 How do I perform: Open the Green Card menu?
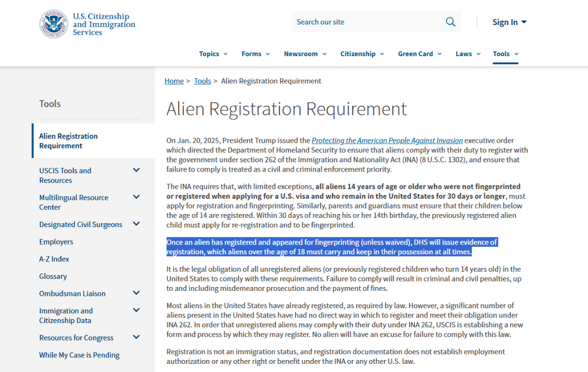tap(420, 54)
